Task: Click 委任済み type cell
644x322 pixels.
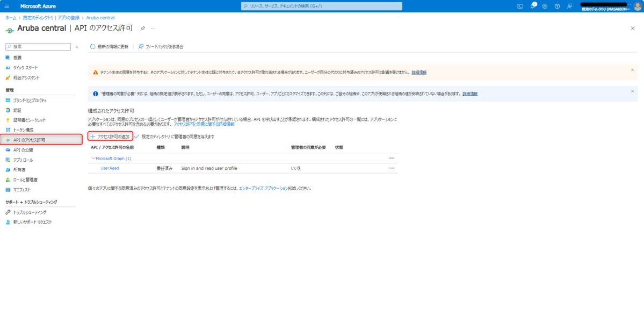Action: pos(165,168)
